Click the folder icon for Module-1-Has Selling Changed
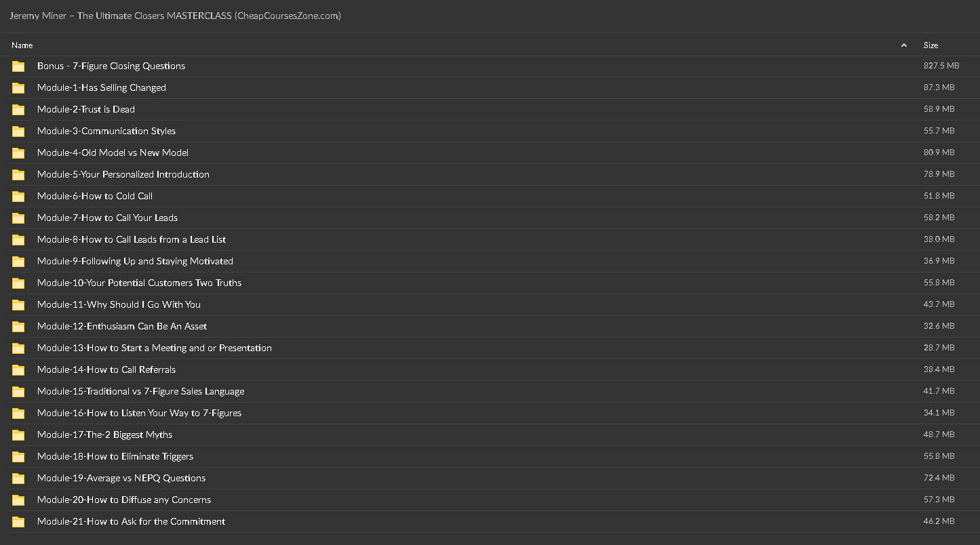The image size is (980, 545). (x=18, y=88)
